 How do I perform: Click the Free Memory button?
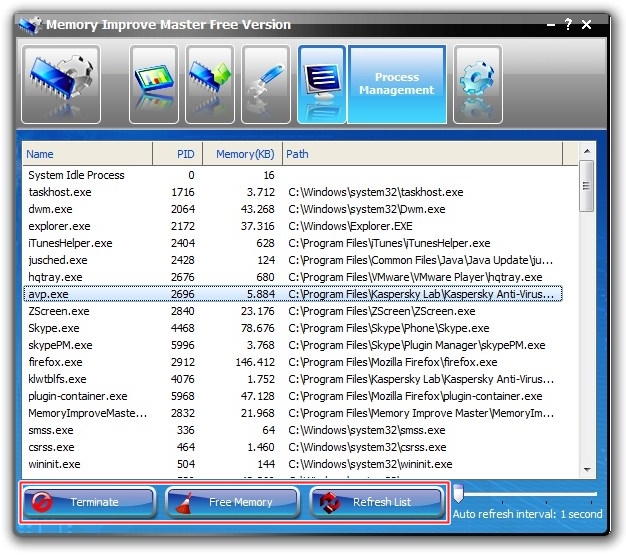pyautogui.click(x=232, y=502)
